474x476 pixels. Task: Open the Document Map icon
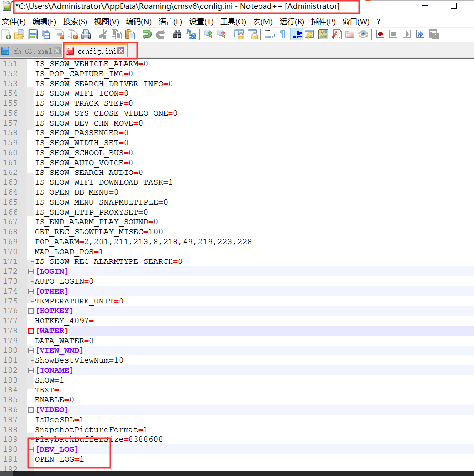point(323,34)
